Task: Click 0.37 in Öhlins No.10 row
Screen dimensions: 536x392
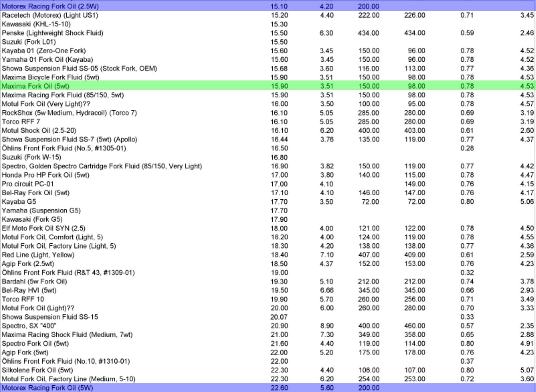Action: click(x=467, y=361)
